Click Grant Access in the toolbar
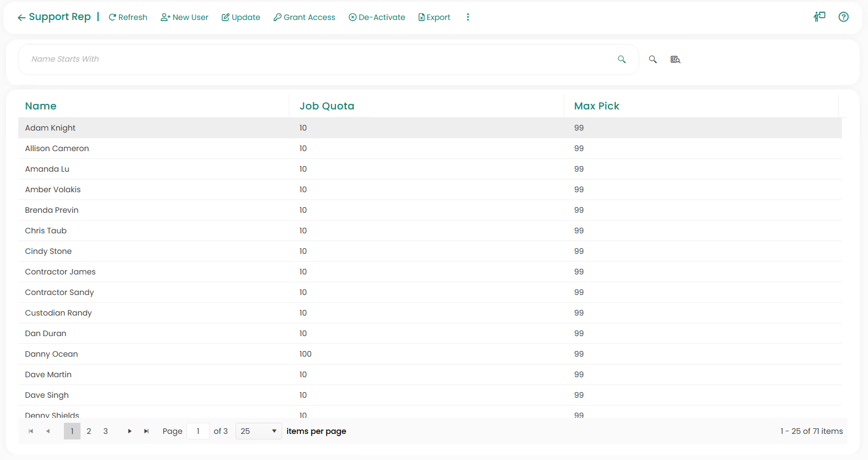The height and width of the screenshot is (460, 868). tap(304, 17)
